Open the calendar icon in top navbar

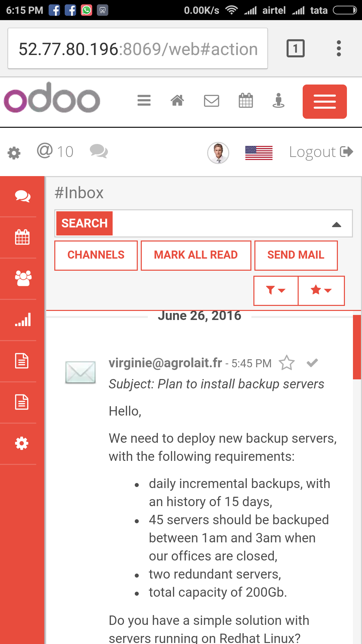[246, 100]
